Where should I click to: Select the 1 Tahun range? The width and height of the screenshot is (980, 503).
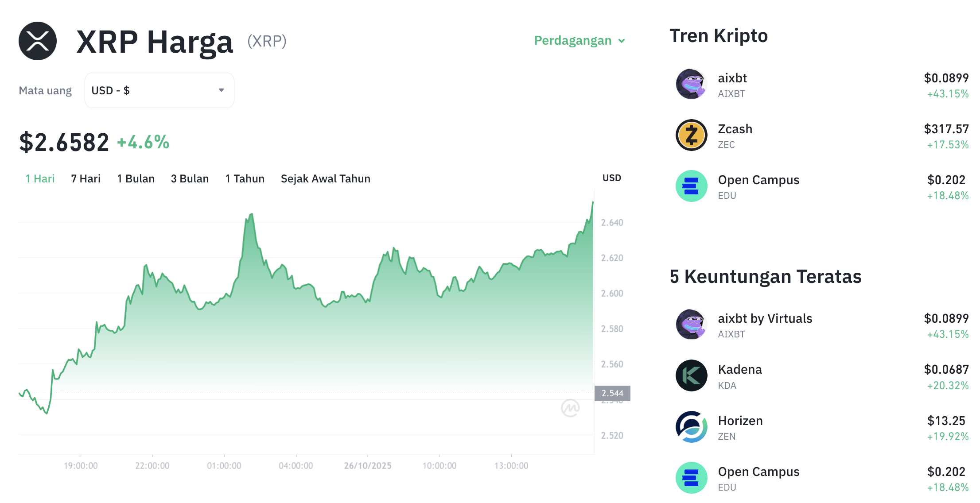pyautogui.click(x=245, y=179)
